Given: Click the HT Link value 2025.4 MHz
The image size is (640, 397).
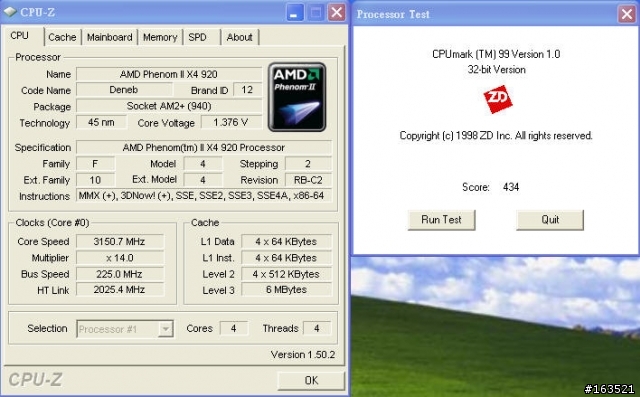Looking at the screenshot, I should coord(120,290).
